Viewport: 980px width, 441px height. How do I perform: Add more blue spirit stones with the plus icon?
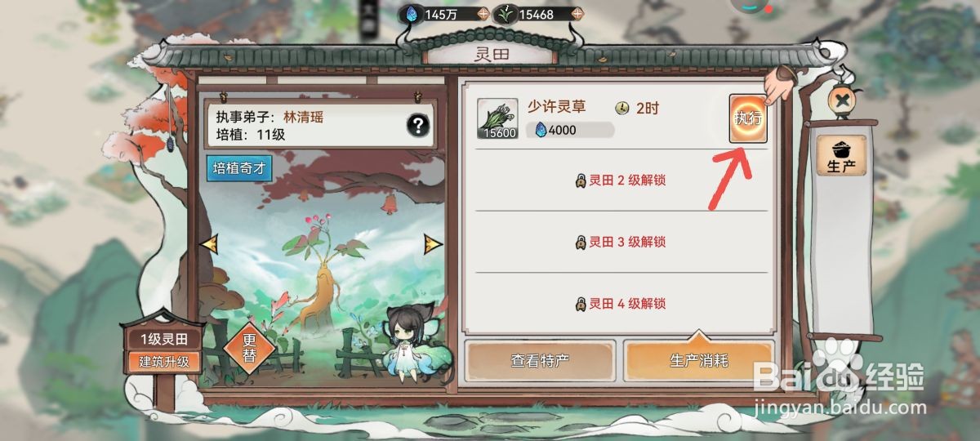pos(483,14)
